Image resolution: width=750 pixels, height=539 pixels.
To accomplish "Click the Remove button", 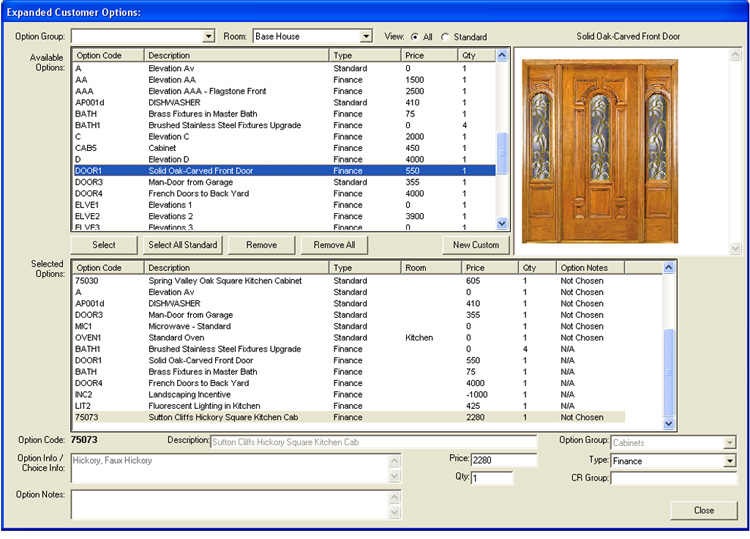I will 262,245.
